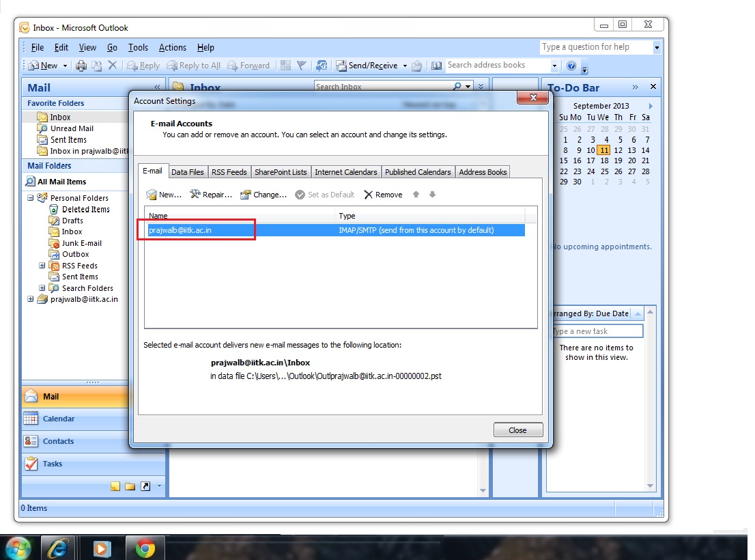
Task: Switch to the Internet Calendars tab
Action: [x=345, y=172]
